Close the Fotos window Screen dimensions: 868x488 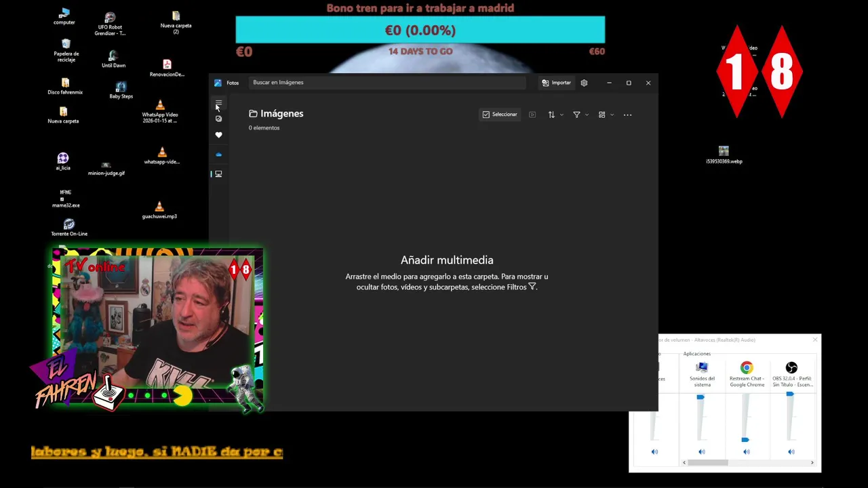(648, 83)
